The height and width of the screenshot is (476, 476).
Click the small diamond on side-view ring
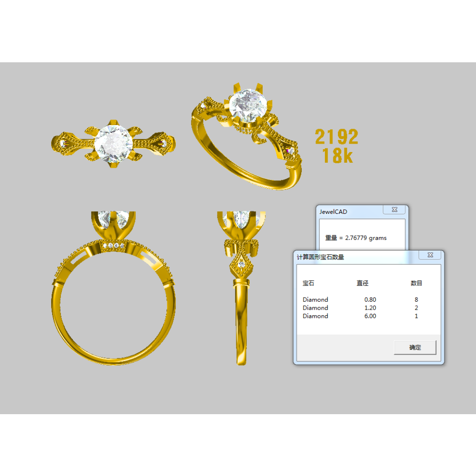[241, 264]
